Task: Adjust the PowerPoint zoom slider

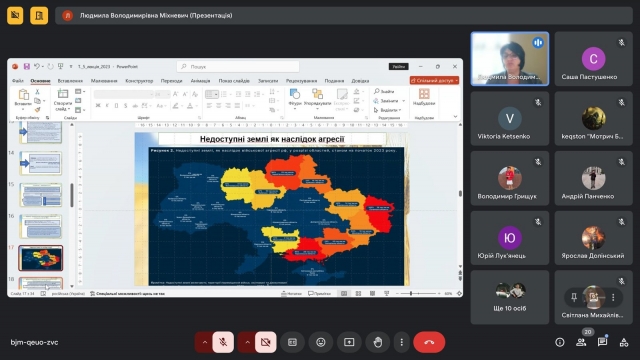Action: click(418, 293)
